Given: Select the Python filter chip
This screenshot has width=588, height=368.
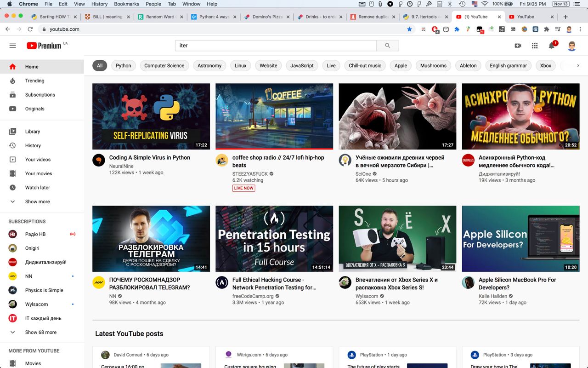Looking at the screenshot, I should 124,66.
